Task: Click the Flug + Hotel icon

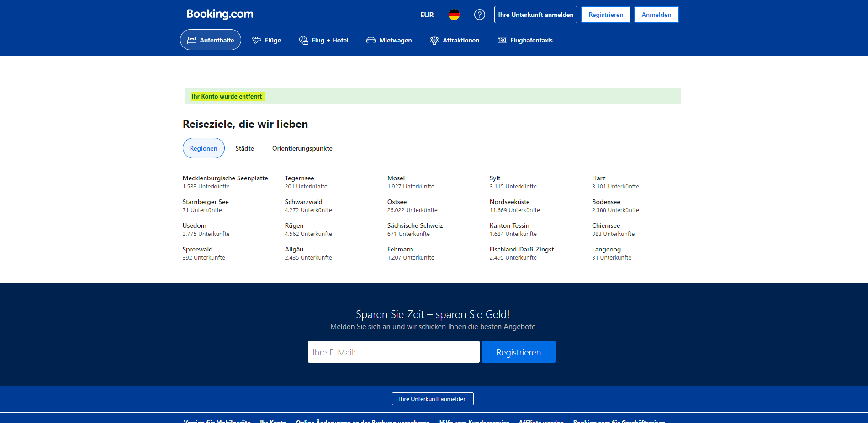Action: tap(304, 40)
